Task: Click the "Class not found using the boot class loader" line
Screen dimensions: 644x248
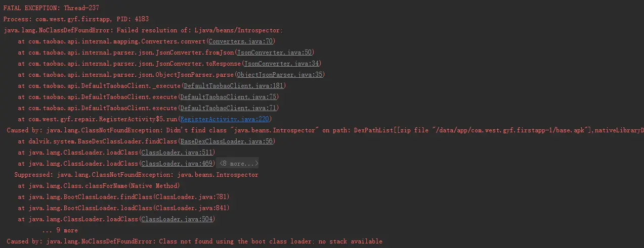Action: pyautogui.click(x=195, y=241)
